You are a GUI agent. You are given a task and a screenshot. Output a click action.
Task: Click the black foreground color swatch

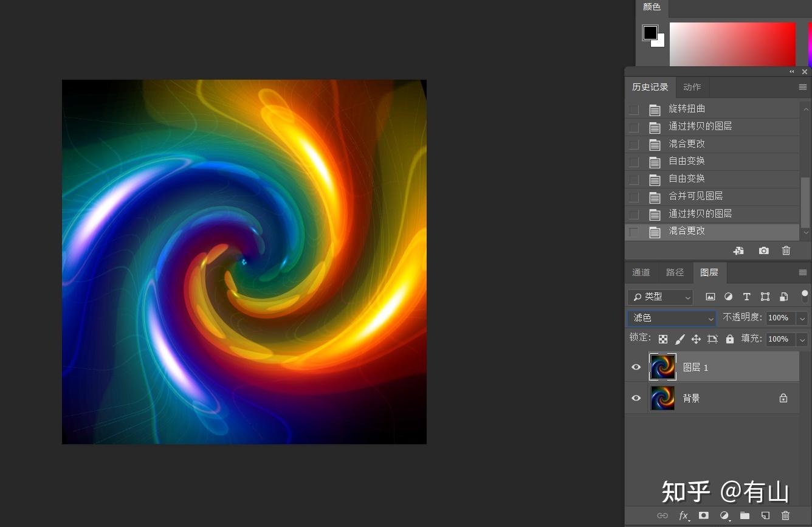(x=650, y=32)
